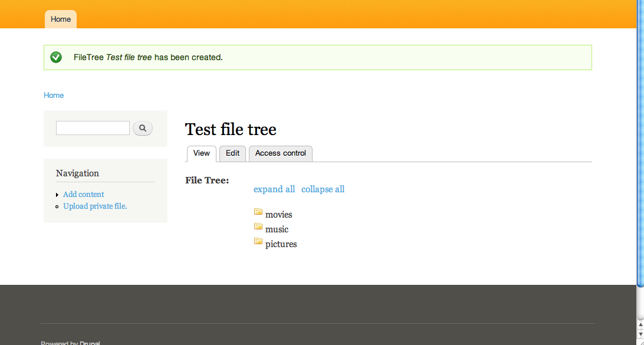Screen dimensions: 644x345
Task: Open the pictures folder
Action: point(281,244)
